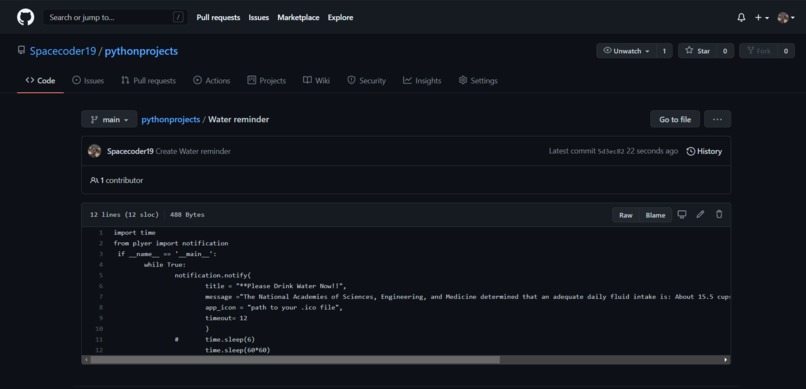
Task: Click the Go to file button
Action: 675,119
